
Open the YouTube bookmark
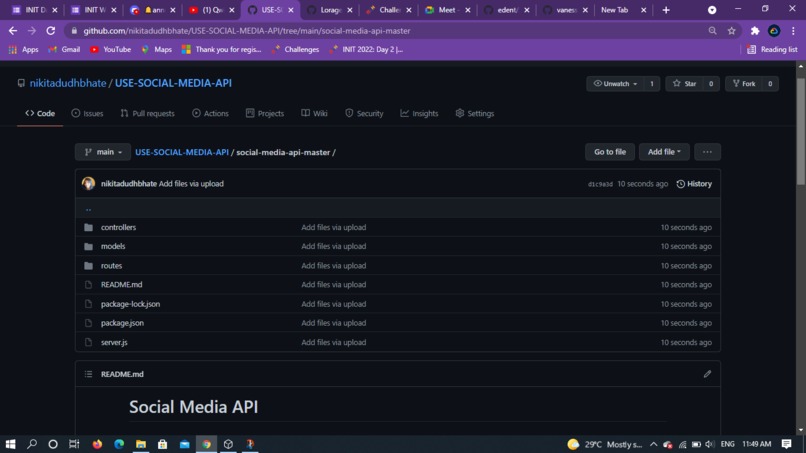point(111,49)
